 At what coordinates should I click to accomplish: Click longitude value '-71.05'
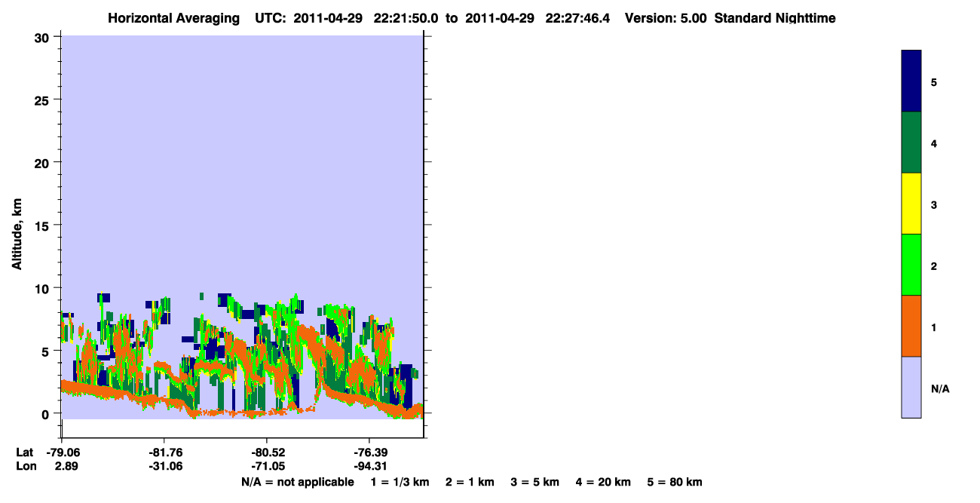267,466
